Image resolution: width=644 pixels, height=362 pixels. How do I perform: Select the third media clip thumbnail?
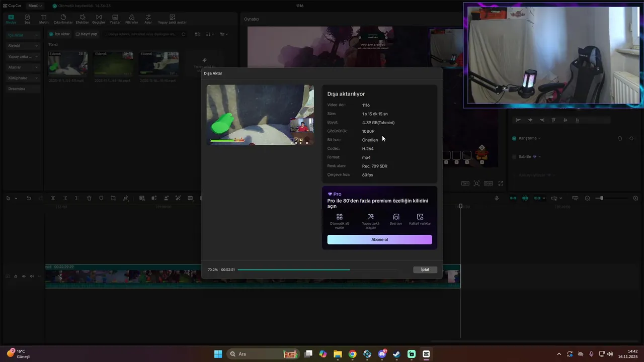pyautogui.click(x=158, y=63)
